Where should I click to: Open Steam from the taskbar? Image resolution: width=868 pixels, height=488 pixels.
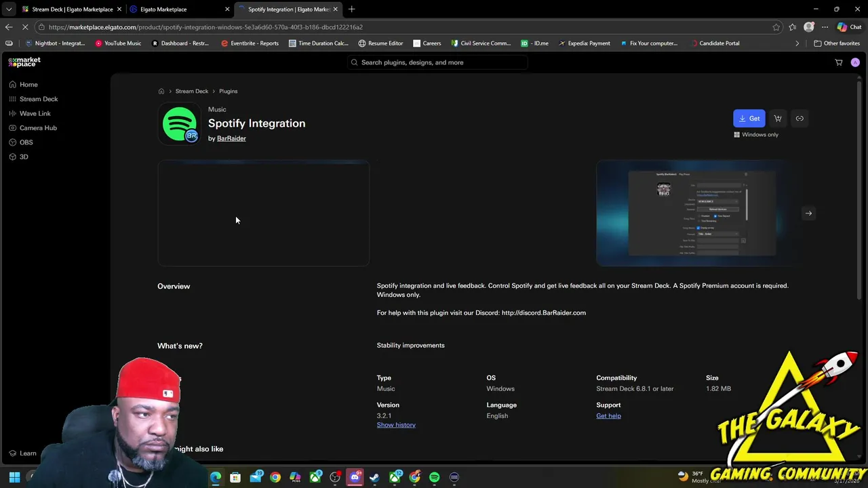point(374,477)
